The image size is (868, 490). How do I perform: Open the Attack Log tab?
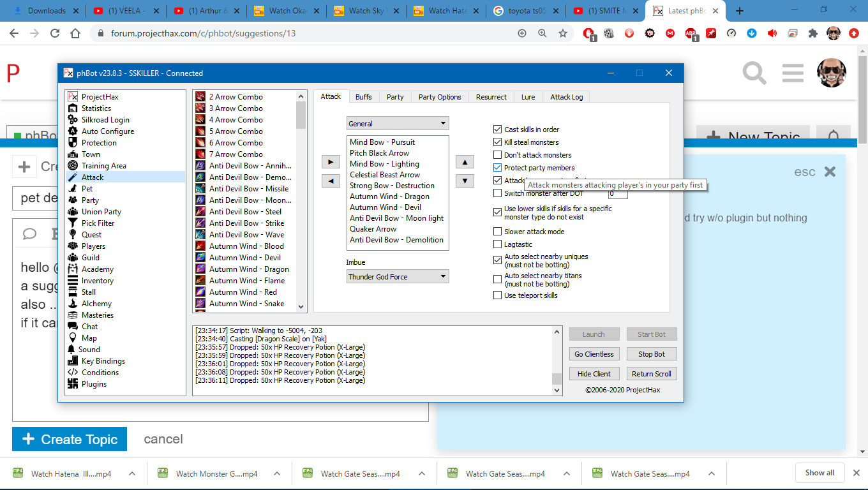point(567,97)
